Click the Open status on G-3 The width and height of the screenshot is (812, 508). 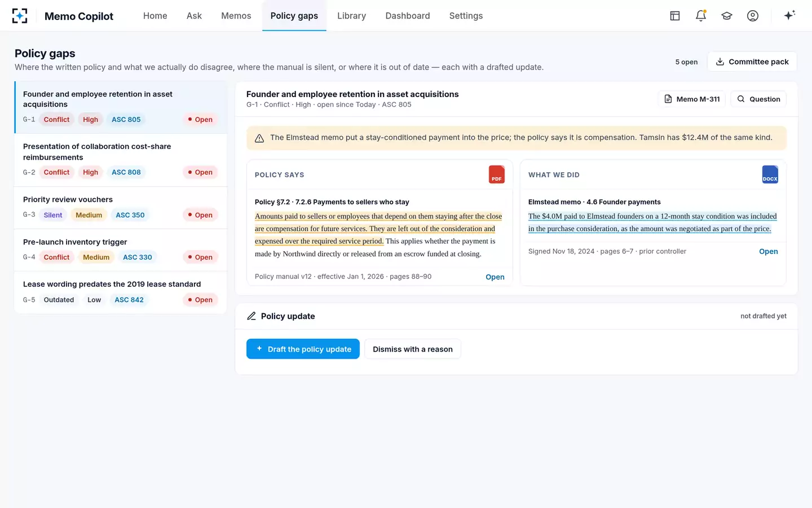200,215
